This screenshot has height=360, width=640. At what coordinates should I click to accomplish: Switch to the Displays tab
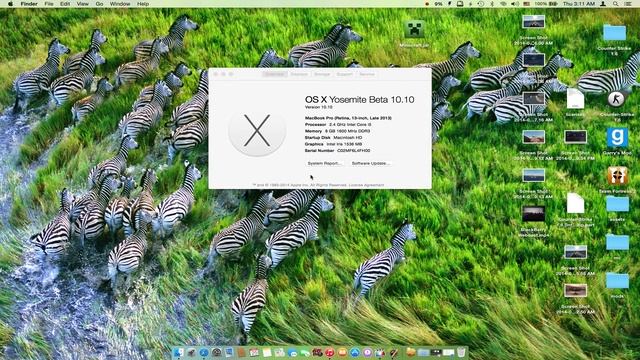(299, 74)
